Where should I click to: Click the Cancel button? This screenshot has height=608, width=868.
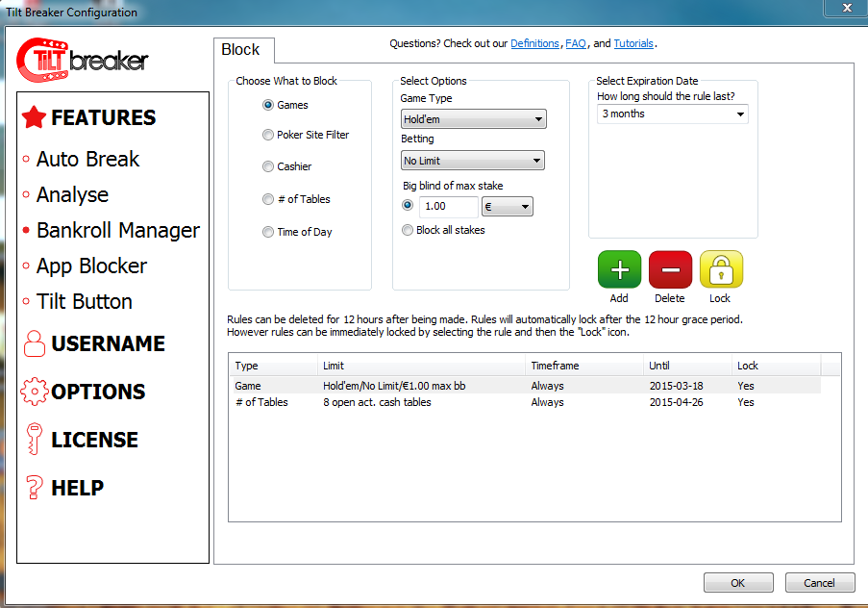[x=819, y=583]
